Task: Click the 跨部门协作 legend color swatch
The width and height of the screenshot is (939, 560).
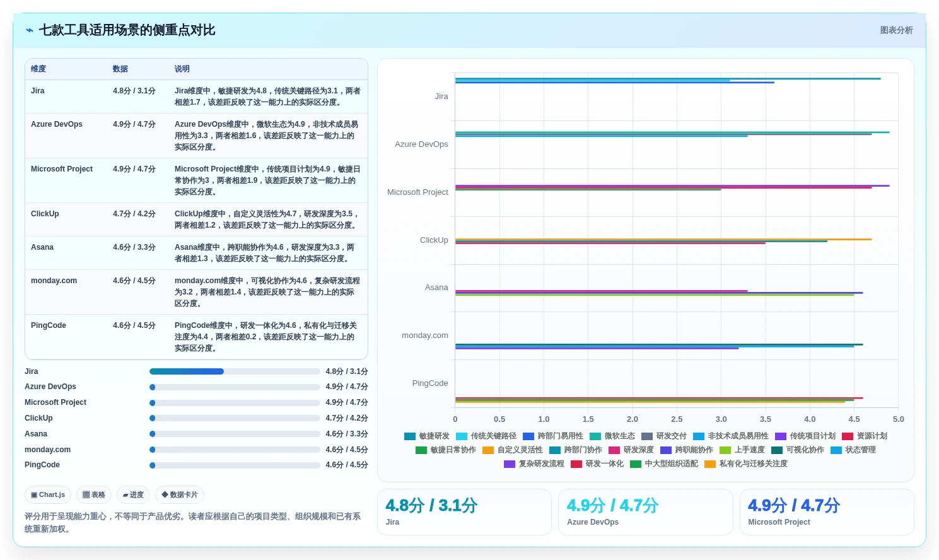Action: coord(555,450)
